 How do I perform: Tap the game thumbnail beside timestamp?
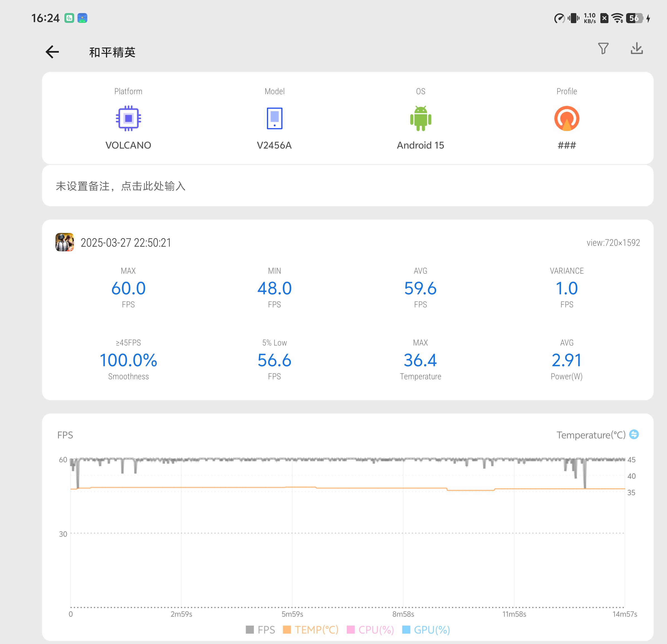(x=65, y=242)
